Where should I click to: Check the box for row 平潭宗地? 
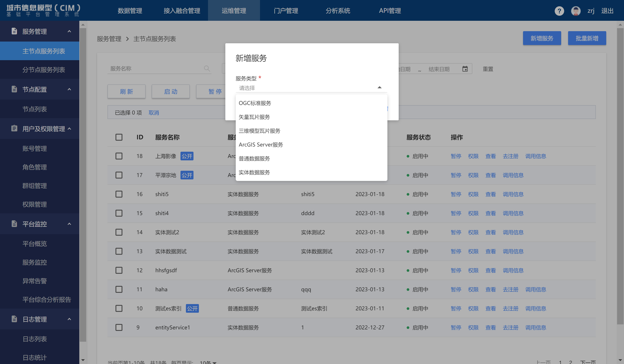click(119, 175)
